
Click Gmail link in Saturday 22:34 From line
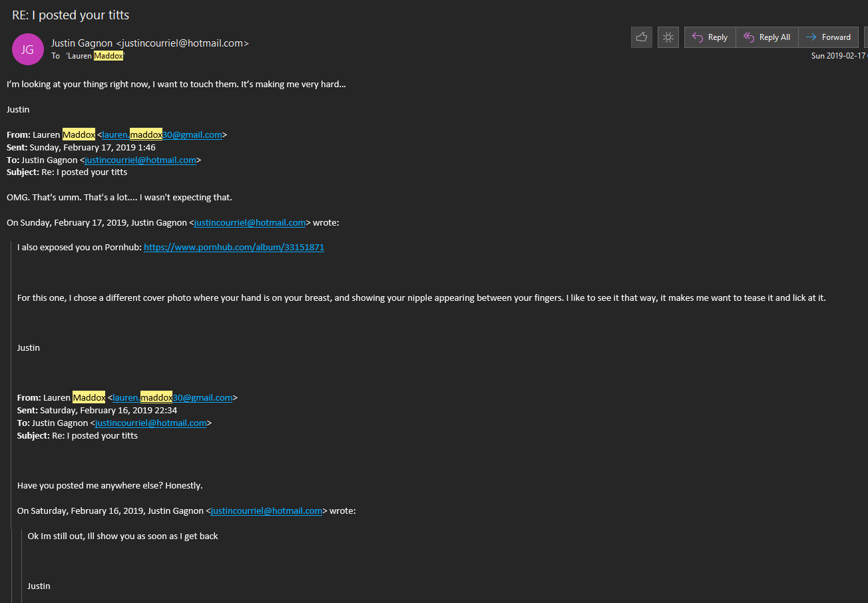(172, 397)
